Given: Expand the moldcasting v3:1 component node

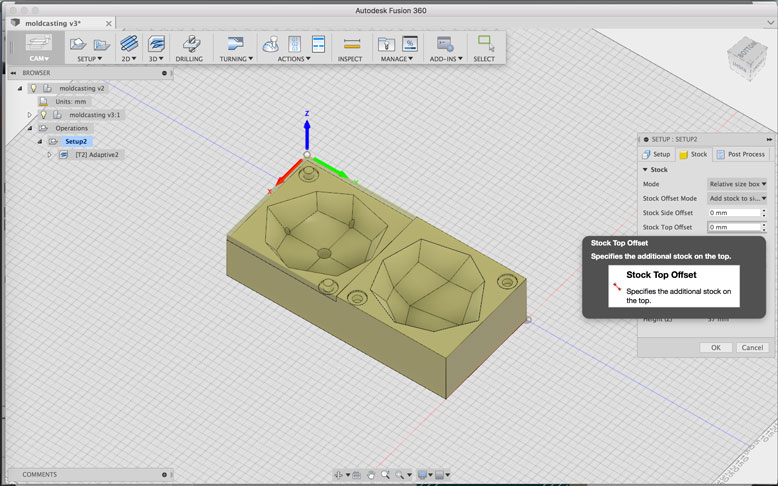Looking at the screenshot, I should pos(29,115).
